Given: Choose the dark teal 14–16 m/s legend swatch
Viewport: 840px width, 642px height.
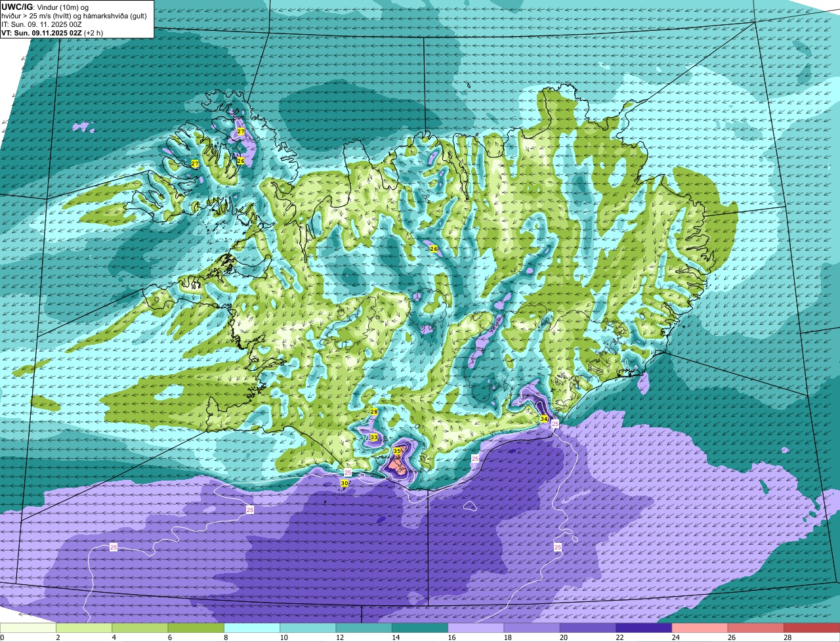Looking at the screenshot, I should click(420, 628).
